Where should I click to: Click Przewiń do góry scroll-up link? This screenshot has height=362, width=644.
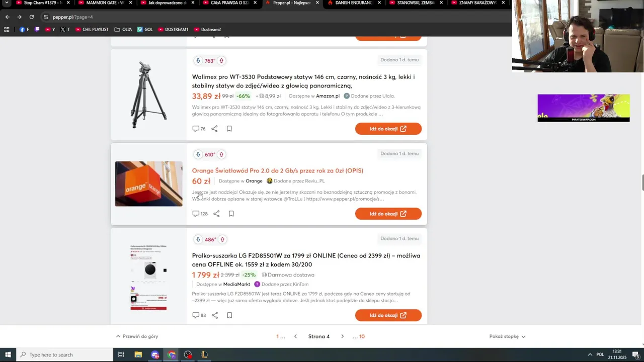tap(137, 336)
